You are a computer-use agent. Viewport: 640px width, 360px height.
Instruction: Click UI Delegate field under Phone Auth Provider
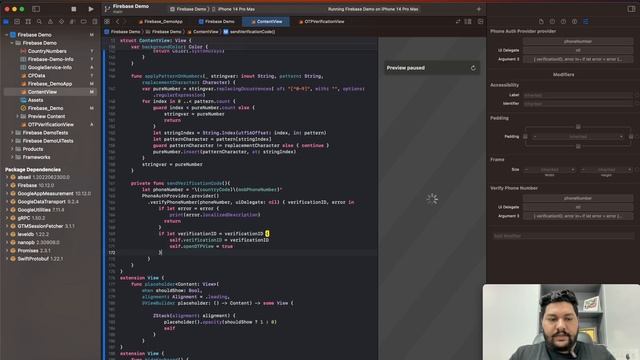578,50
